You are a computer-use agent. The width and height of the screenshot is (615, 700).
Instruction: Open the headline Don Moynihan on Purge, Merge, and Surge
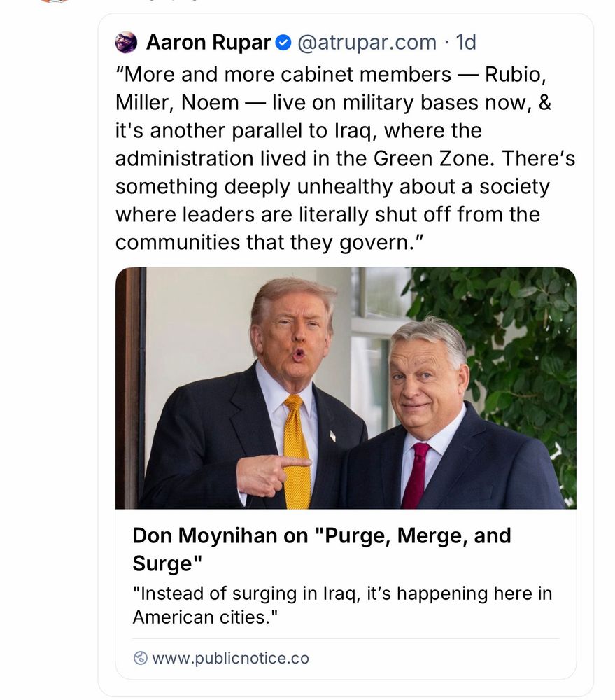(x=322, y=548)
